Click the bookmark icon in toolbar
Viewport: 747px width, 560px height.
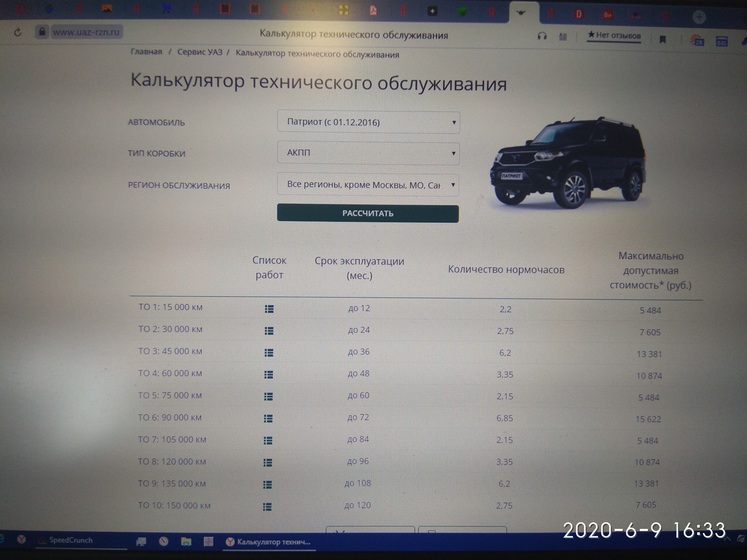(663, 39)
